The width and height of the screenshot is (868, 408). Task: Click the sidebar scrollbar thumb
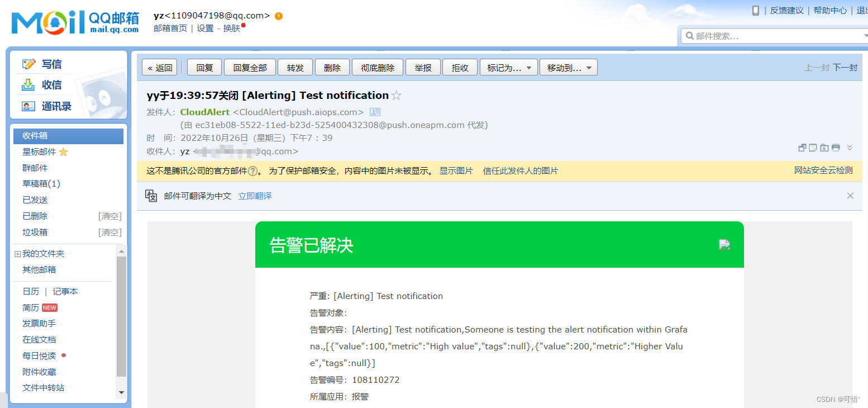tap(121, 316)
